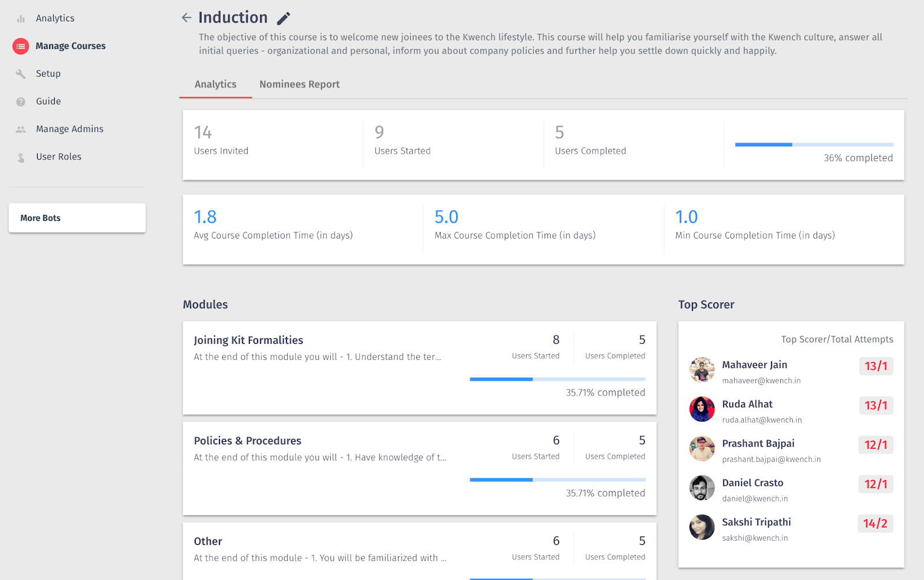Click the 36% completed progress bar
Screen dimensions: 924x580
814,144
